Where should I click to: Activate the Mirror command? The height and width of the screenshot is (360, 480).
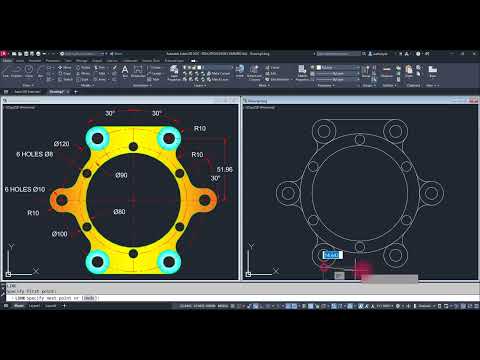point(83,73)
